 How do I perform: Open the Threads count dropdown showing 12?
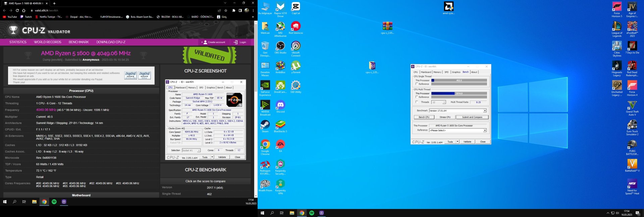439,102
